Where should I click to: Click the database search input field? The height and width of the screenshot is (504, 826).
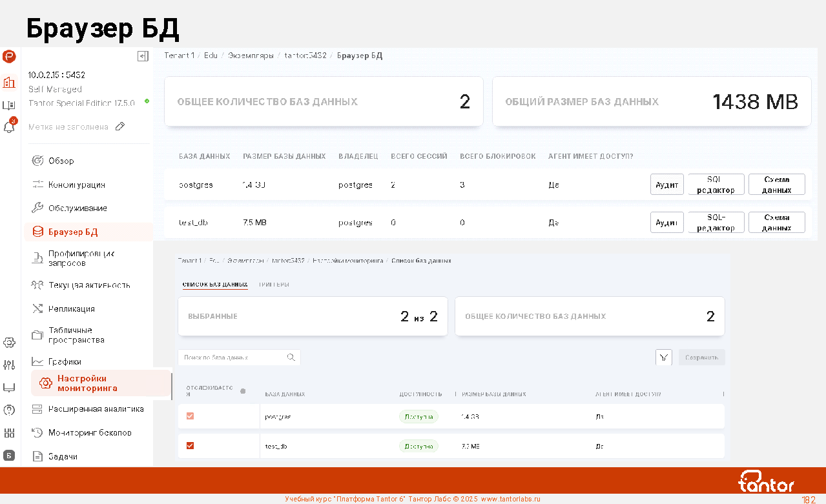click(232, 357)
